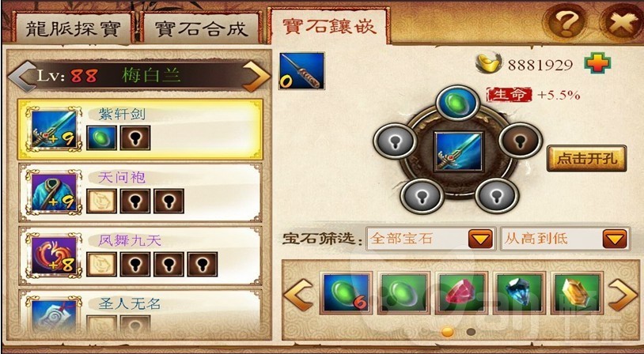Pick the red ruby gem in inventory

pos(462,293)
